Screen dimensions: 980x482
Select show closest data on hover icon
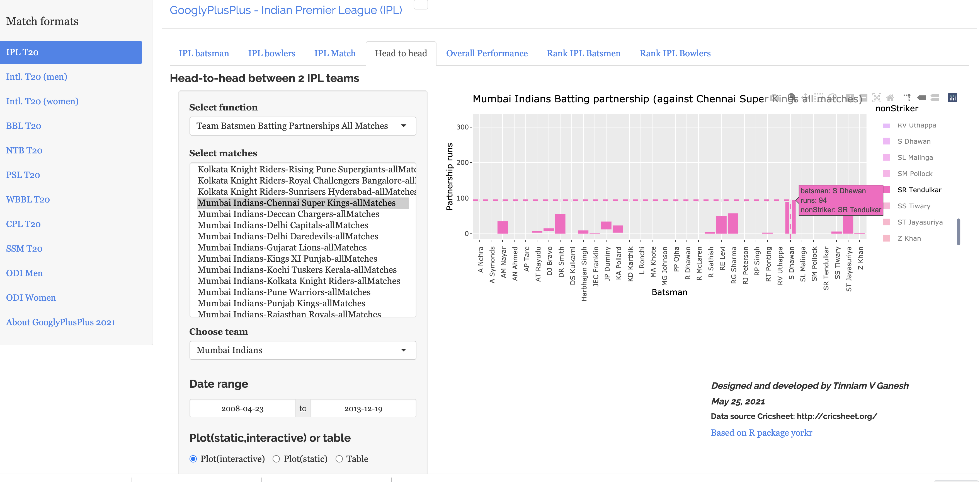[921, 98]
